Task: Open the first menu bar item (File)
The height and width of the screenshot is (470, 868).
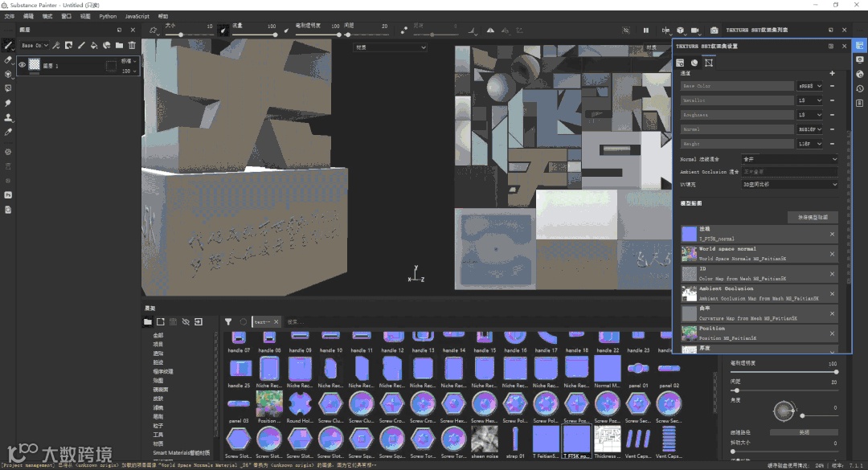Action: (x=10, y=16)
